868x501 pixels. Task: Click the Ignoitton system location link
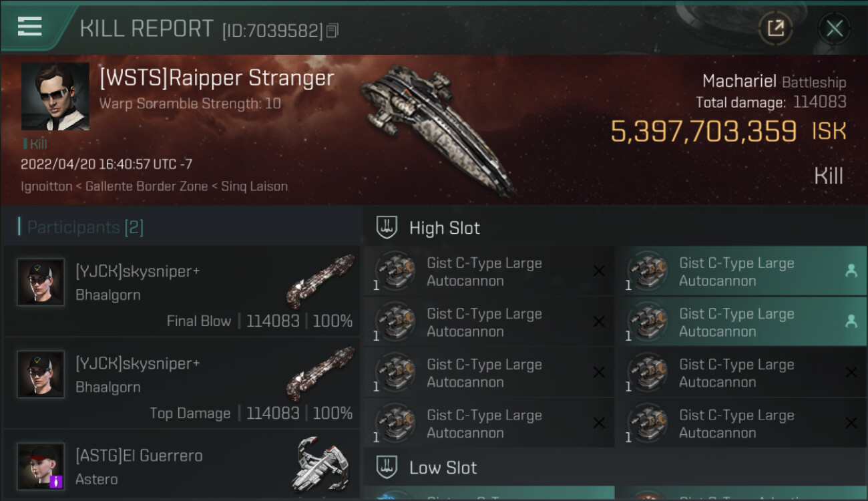pos(46,186)
